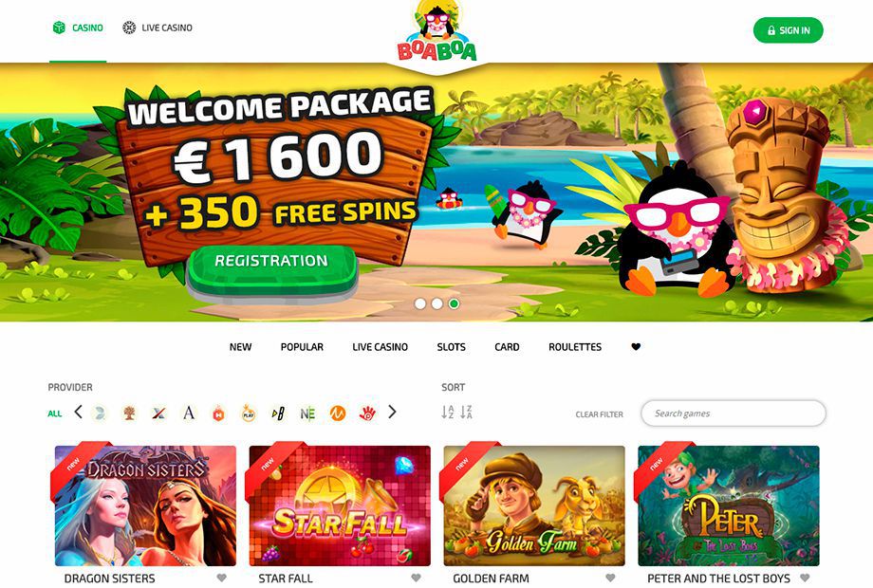This screenshot has width=873, height=588.
Task: Switch to the Live Casino top tab
Action: (x=158, y=28)
